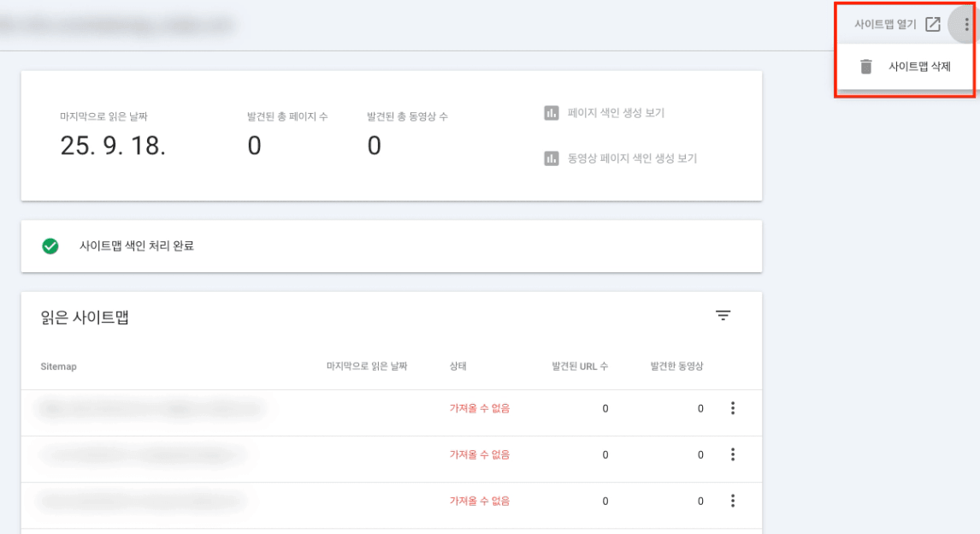Viewport: 980px width, 534px height.
Task: Click the Sitemap column header
Action: coord(58,366)
